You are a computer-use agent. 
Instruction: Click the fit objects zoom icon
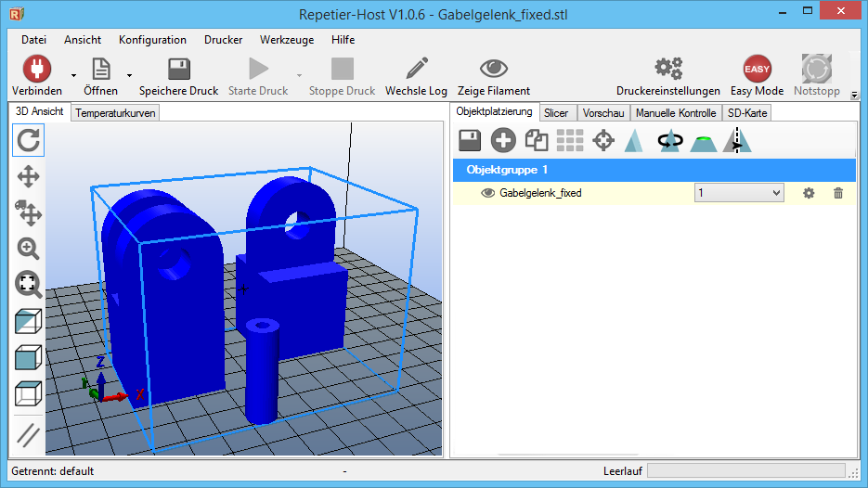[x=28, y=285]
